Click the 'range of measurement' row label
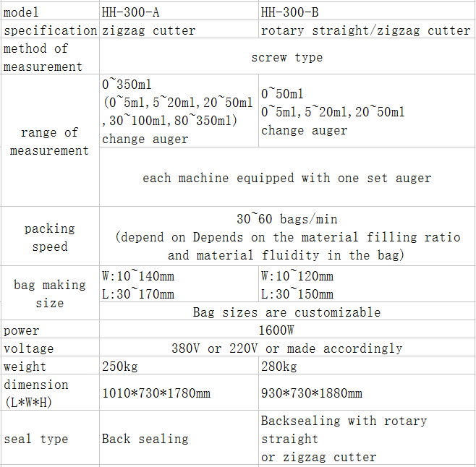476x467 pixels. coord(49,142)
